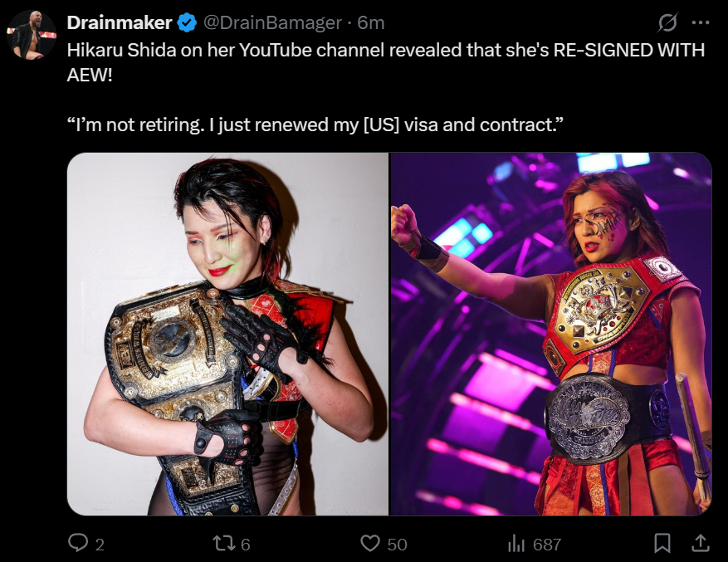Share the post via the upload arrow icon
728x562 pixels.
700,543
